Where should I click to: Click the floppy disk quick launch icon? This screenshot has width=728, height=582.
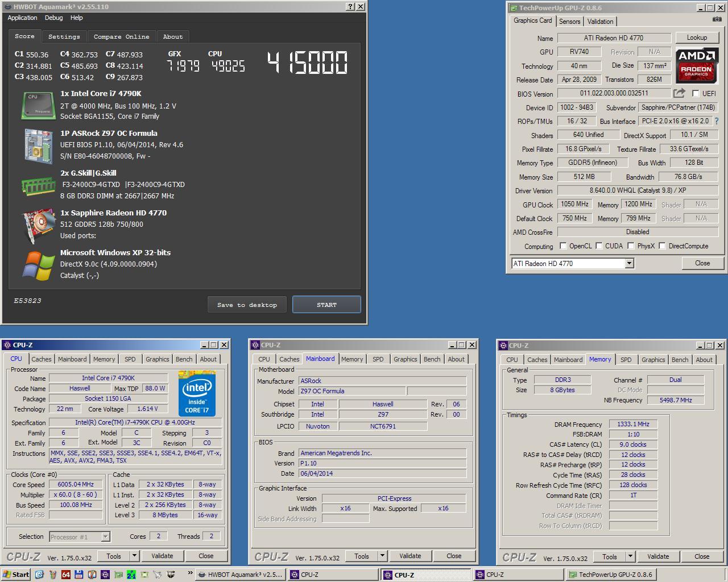coord(78,575)
